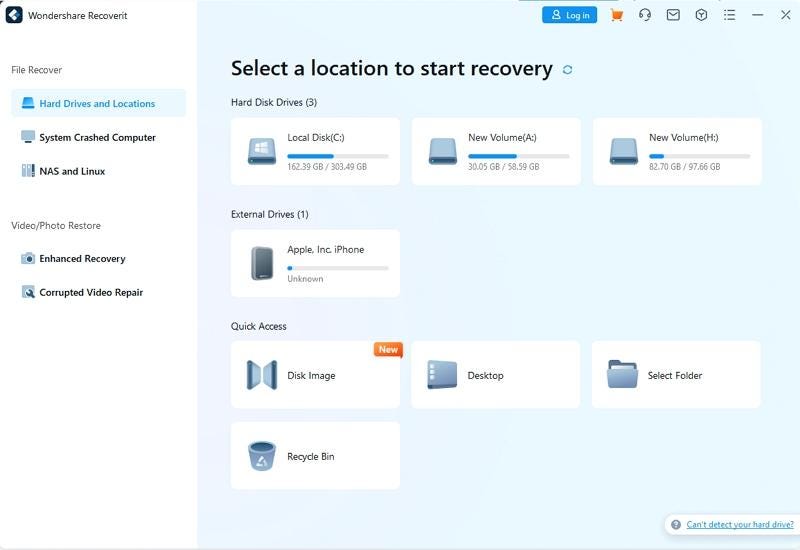Click the Enhanced Recovery camera icon
The width and height of the screenshot is (800, 550).
click(28, 258)
